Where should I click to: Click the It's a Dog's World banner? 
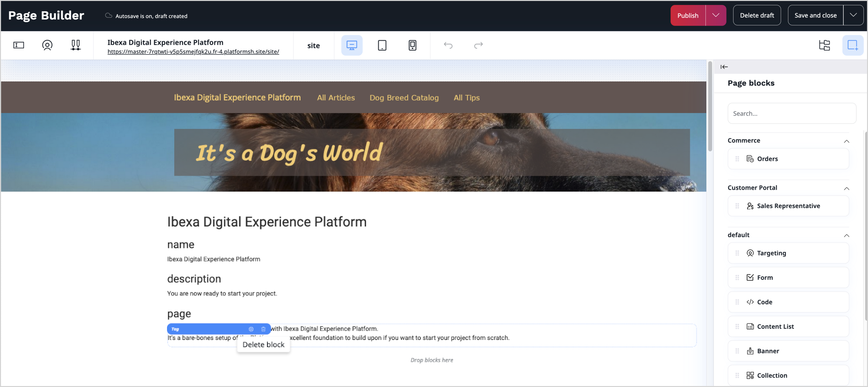point(432,152)
